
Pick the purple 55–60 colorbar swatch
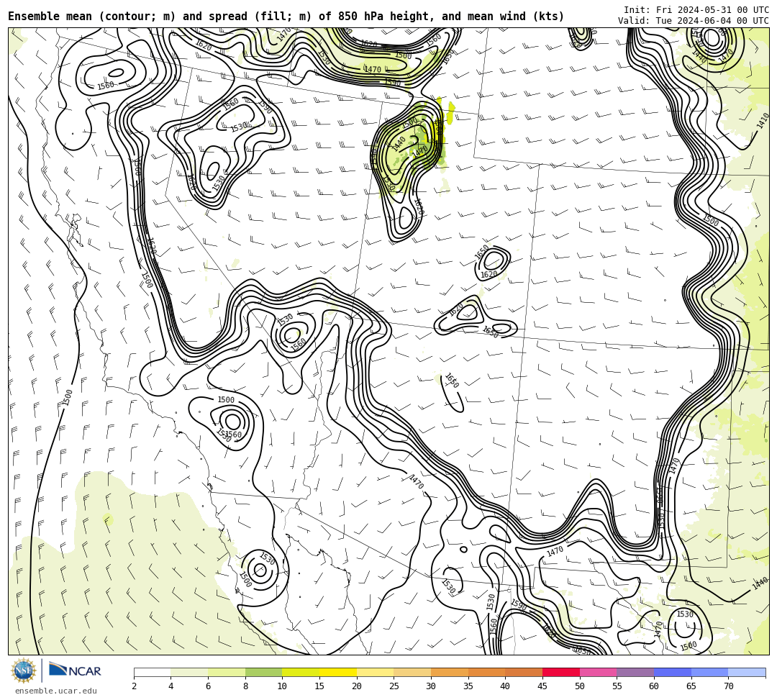click(x=635, y=672)
